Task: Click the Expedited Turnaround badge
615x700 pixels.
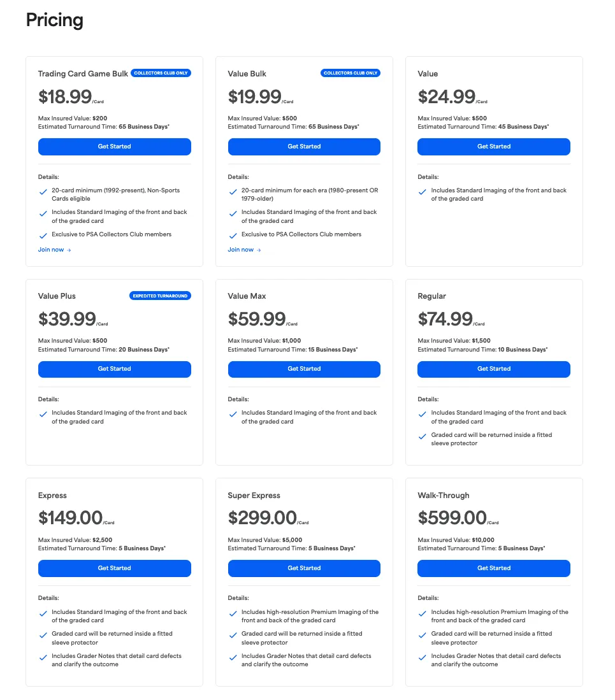Action: coord(161,296)
